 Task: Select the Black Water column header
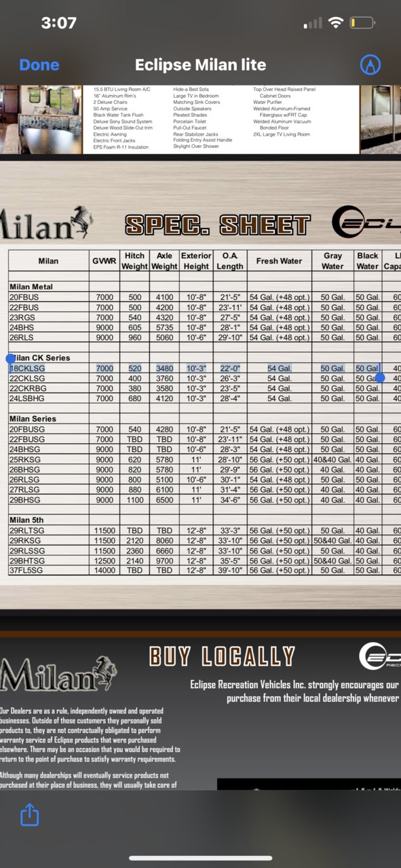click(368, 261)
